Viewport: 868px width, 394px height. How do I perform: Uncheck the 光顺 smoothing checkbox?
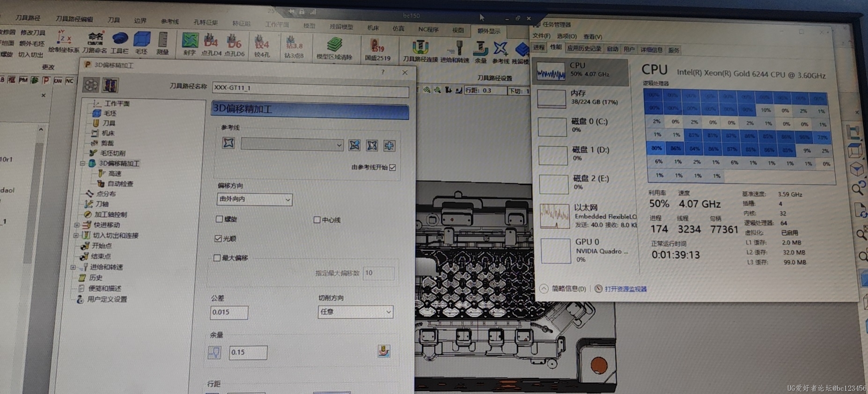(x=218, y=238)
